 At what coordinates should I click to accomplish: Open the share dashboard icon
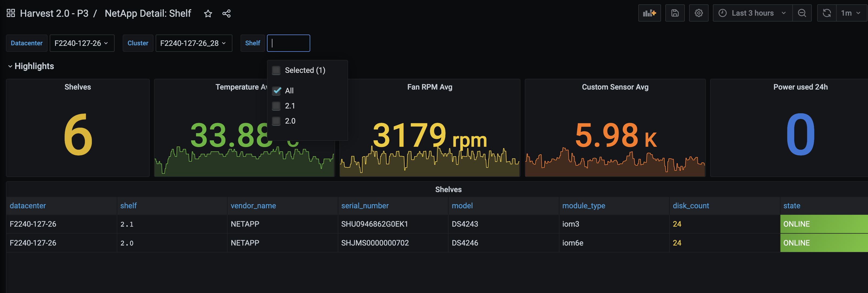point(226,13)
